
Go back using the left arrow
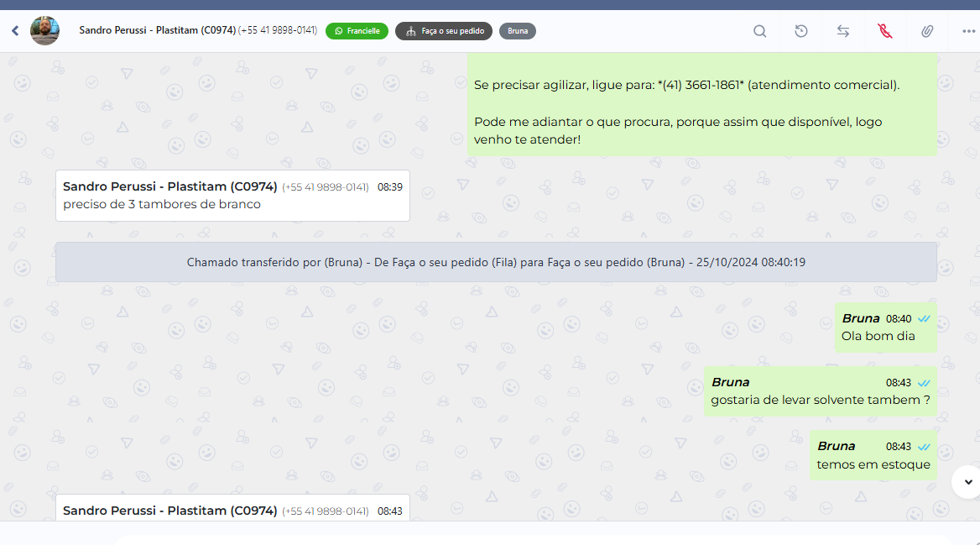click(x=15, y=31)
